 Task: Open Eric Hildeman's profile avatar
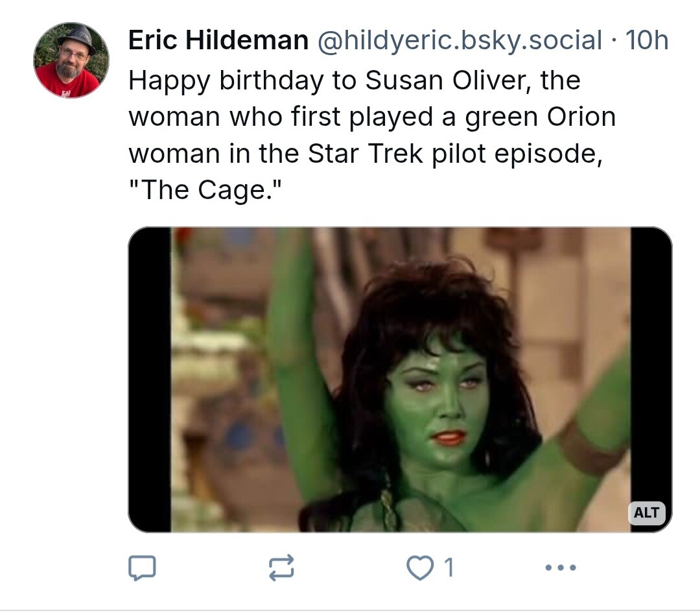click(71, 60)
